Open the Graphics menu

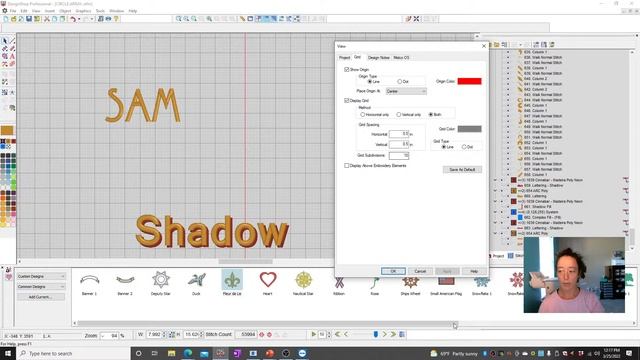pyautogui.click(x=83, y=11)
